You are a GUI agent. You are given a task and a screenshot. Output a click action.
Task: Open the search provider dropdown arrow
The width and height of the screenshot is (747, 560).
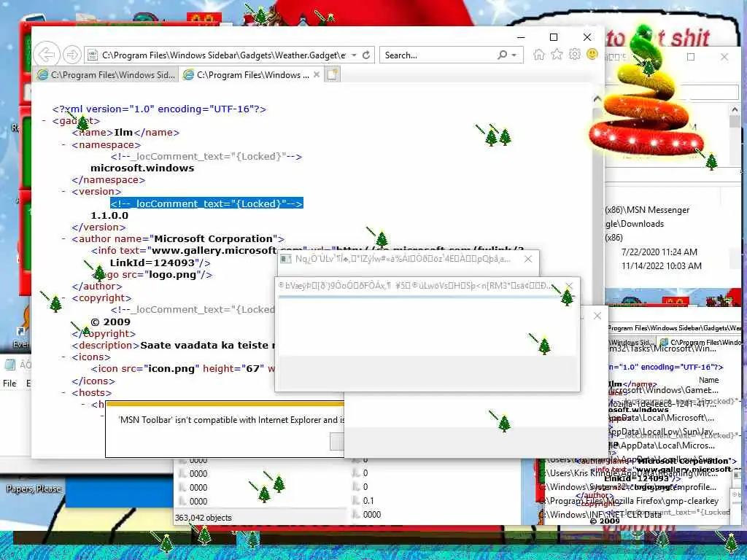[x=514, y=55]
